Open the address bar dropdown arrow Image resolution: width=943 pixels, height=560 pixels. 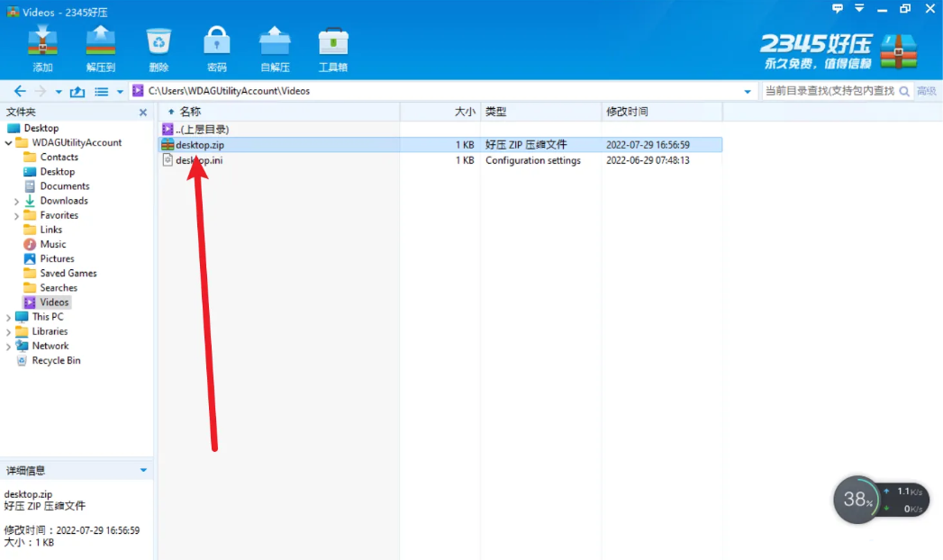(x=748, y=91)
